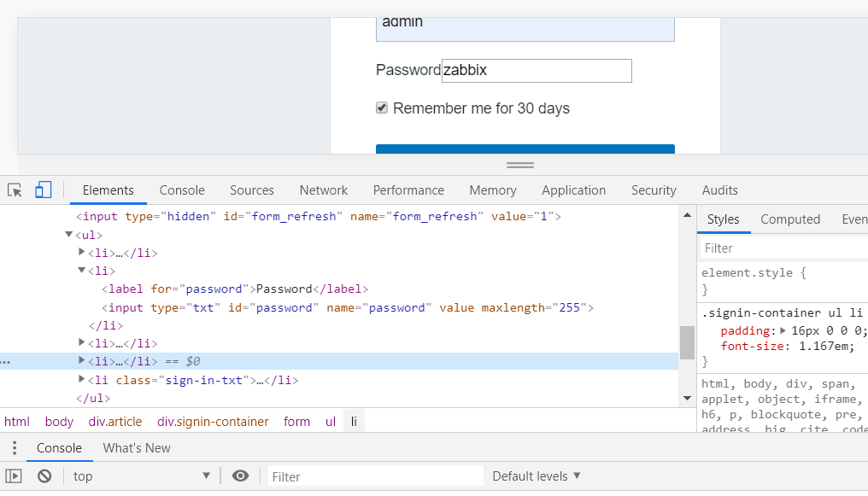Open the console drawer three-dot menu
Image resolution: width=868 pixels, height=496 pixels.
tap(15, 448)
